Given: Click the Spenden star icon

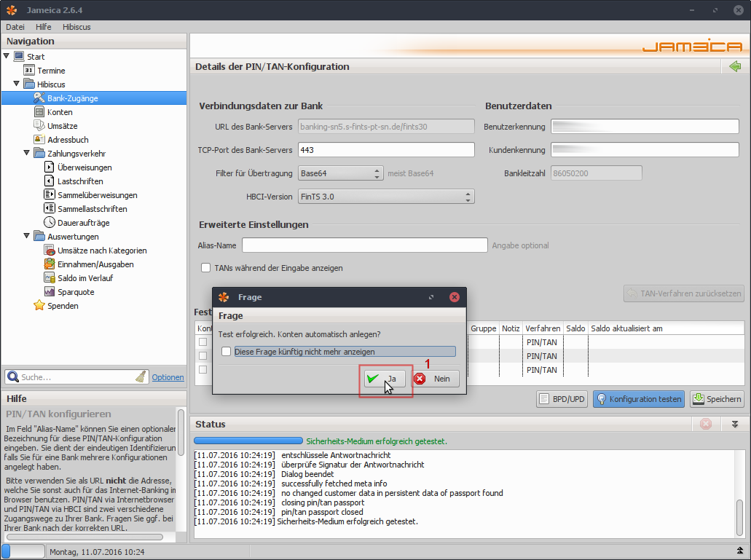Looking at the screenshot, I should click(39, 305).
